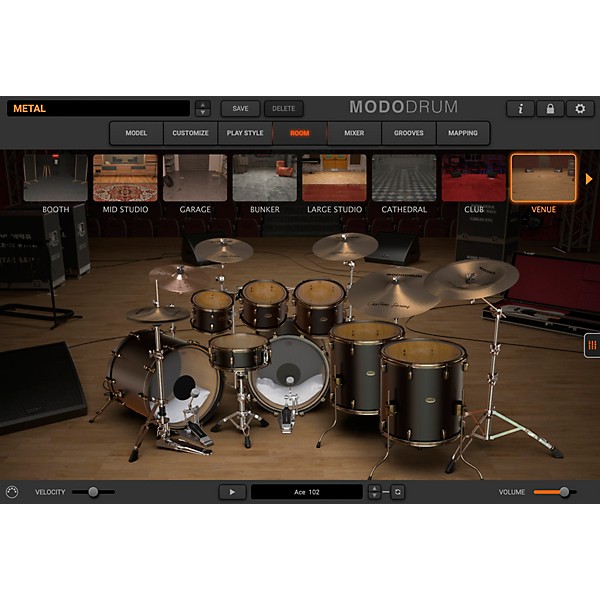
Task: Open the Grooves tab
Action: [x=409, y=133]
